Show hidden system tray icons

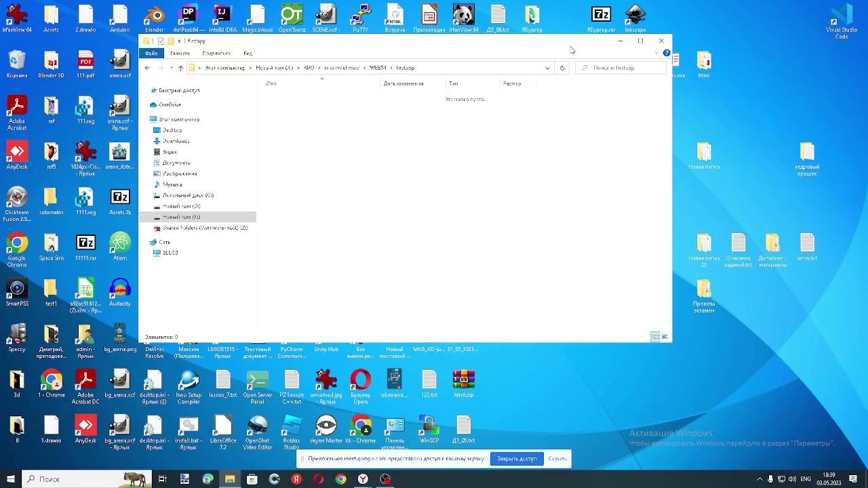[x=759, y=479]
